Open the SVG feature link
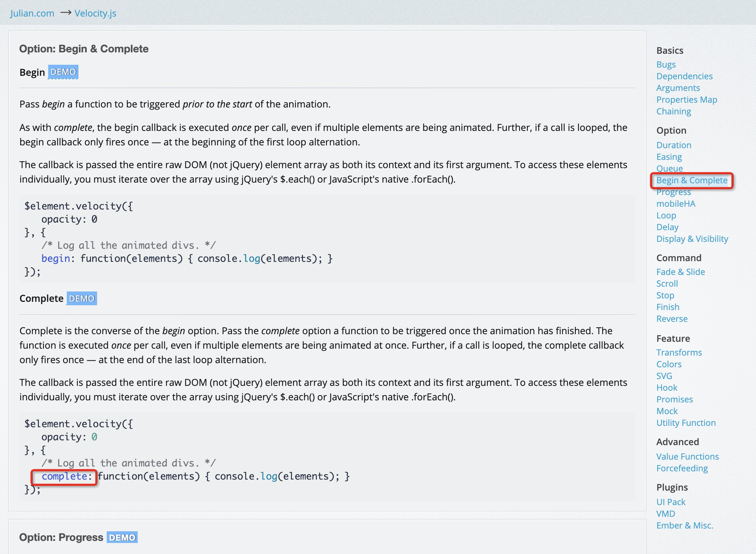Viewport: 756px width, 554px height. click(x=664, y=376)
